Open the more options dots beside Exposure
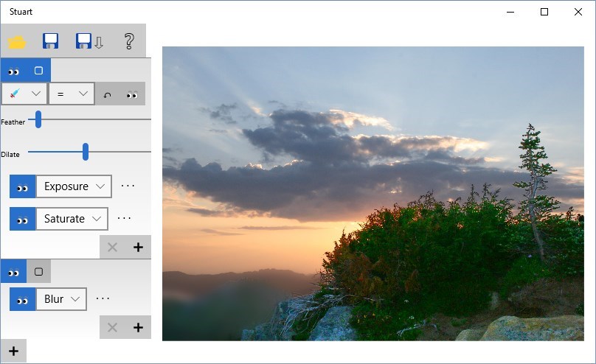596x364 pixels. coord(128,186)
